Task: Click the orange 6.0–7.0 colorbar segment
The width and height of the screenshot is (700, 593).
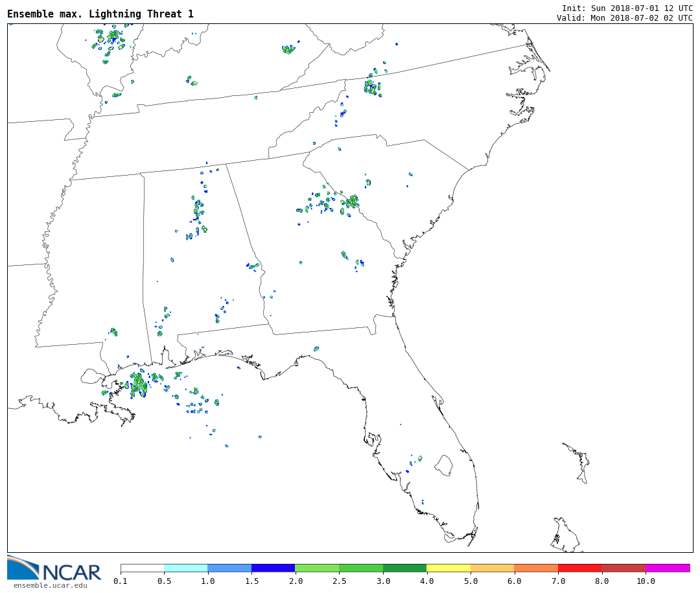Action: tap(536, 568)
